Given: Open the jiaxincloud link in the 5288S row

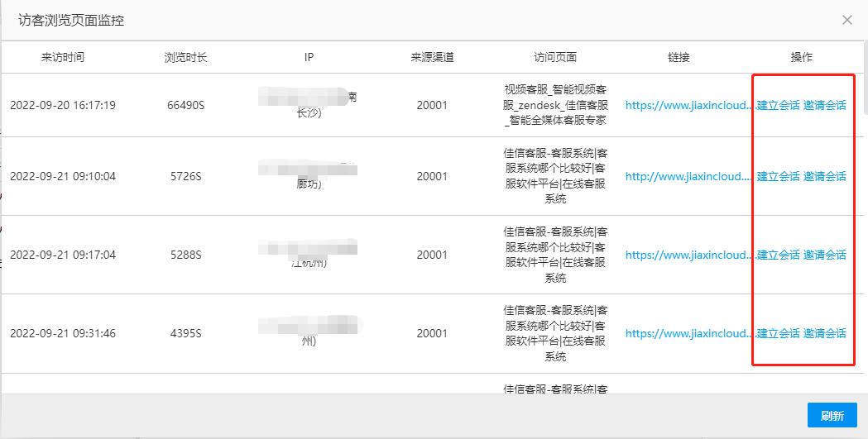Looking at the screenshot, I should [691, 255].
